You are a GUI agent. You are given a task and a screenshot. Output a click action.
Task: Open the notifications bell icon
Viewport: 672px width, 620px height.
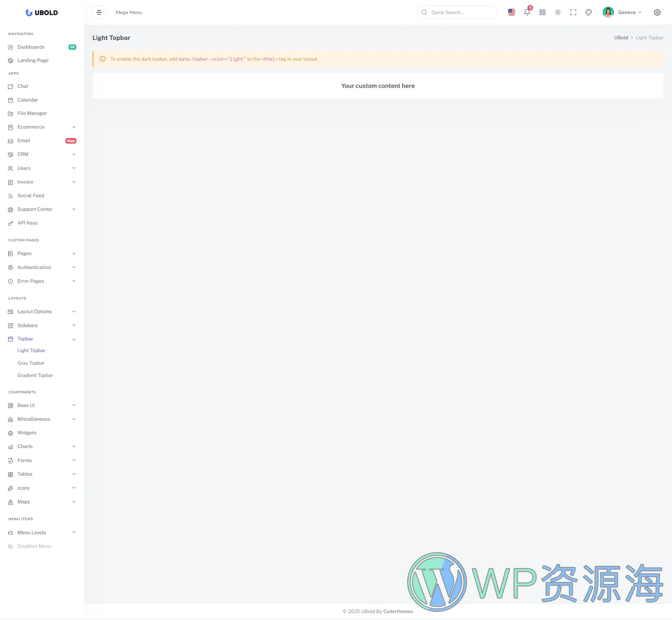pos(527,12)
